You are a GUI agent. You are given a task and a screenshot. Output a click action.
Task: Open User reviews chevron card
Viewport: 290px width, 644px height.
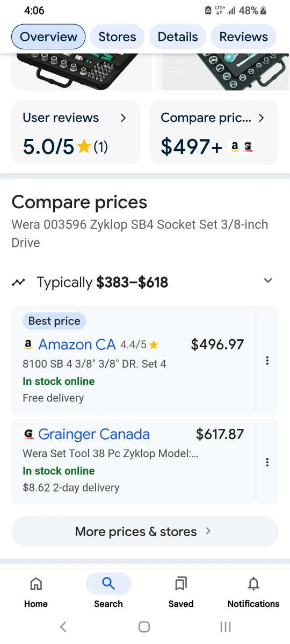[x=76, y=132]
